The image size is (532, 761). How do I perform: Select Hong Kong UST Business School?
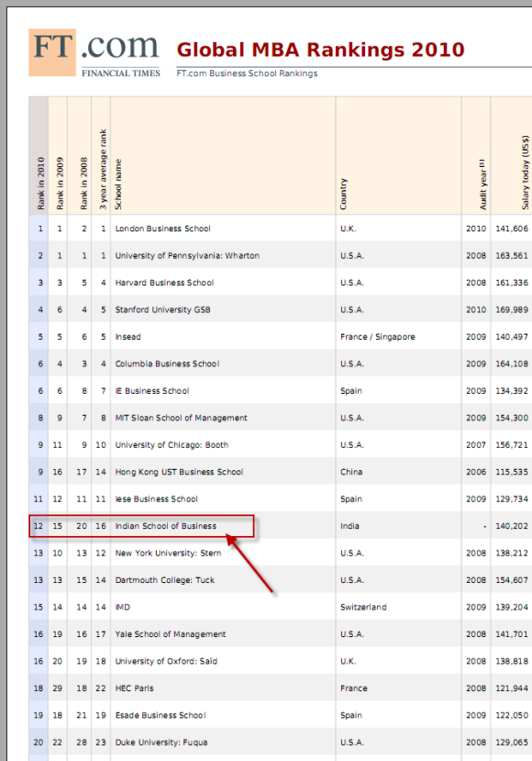(179, 472)
